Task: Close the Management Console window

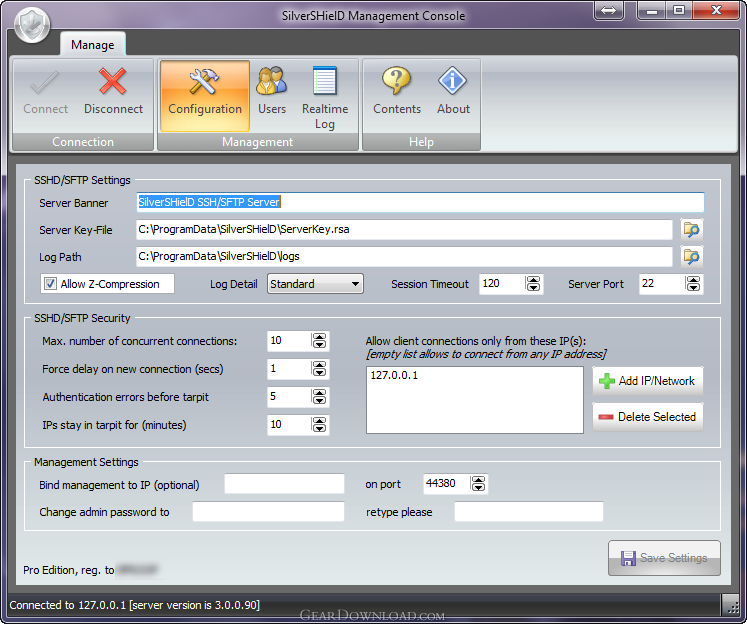Action: [x=716, y=10]
